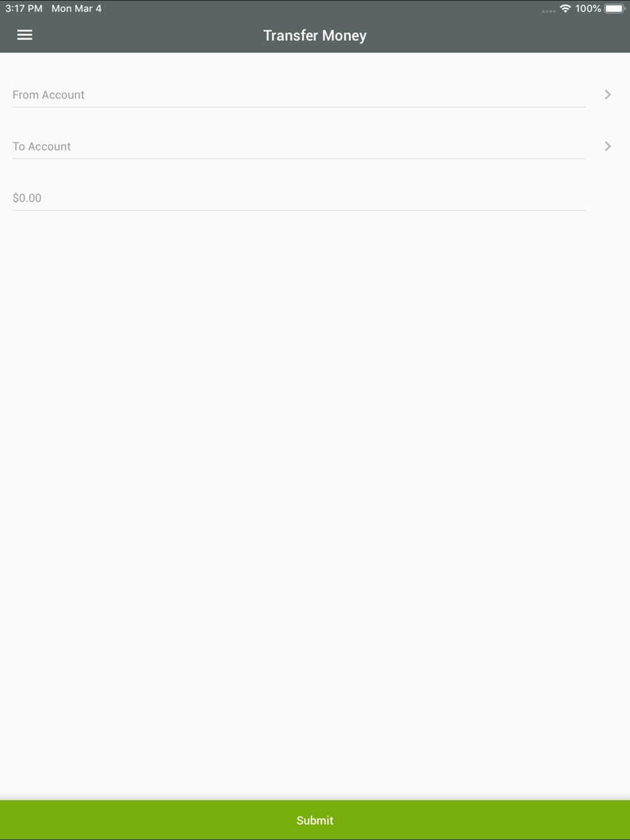
Task: Click the To Account placeholder label text
Action: point(42,146)
